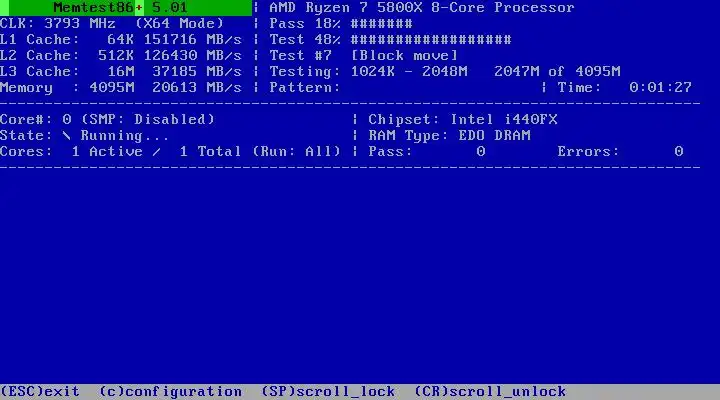
Task: Click the (CR)scroll_unlock option
Action: coord(490,392)
